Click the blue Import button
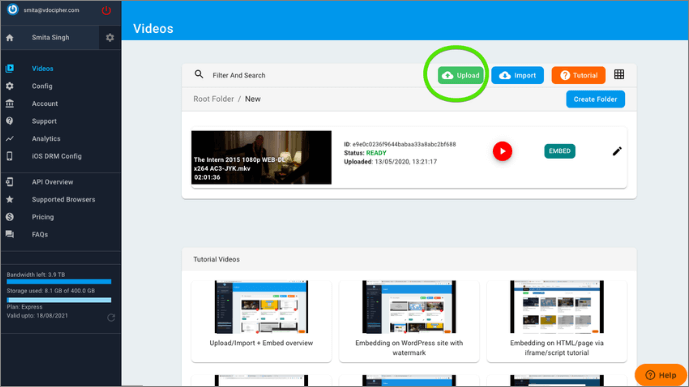The image size is (689, 387). tap(517, 75)
